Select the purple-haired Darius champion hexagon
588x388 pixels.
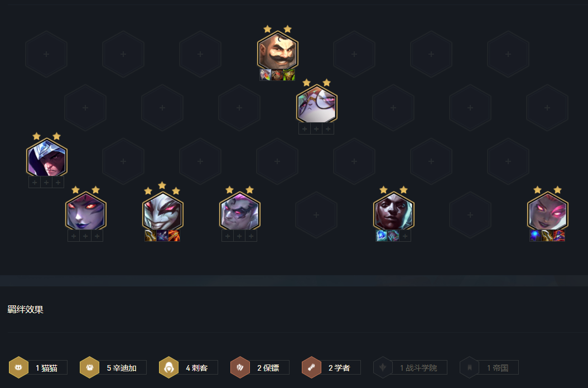240,212
